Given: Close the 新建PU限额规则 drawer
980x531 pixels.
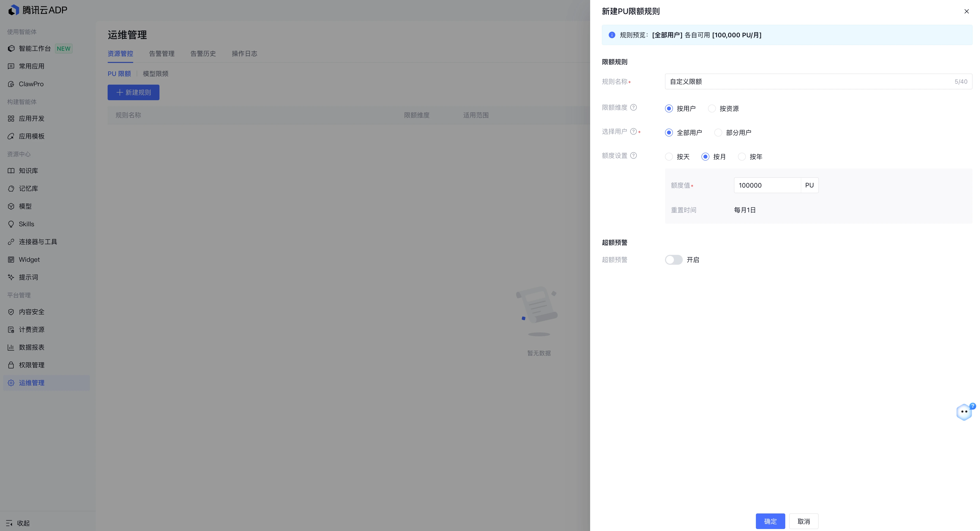Looking at the screenshot, I should coord(966,11).
